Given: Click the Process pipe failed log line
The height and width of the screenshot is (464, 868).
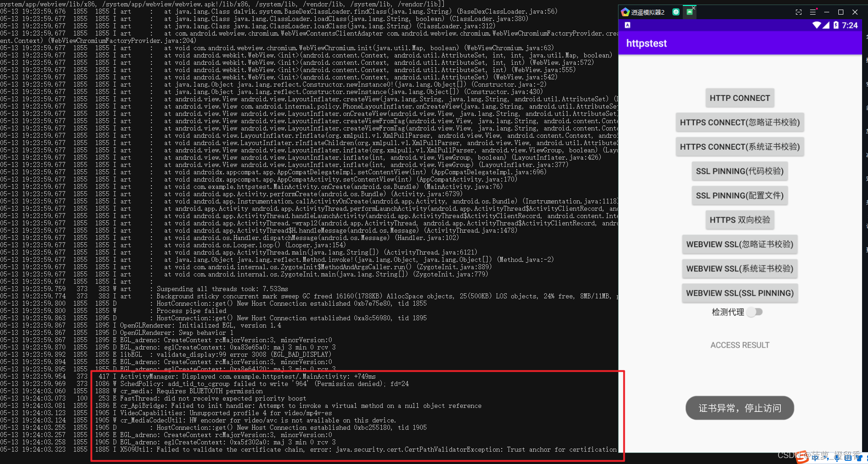Looking at the screenshot, I should click(113, 311).
